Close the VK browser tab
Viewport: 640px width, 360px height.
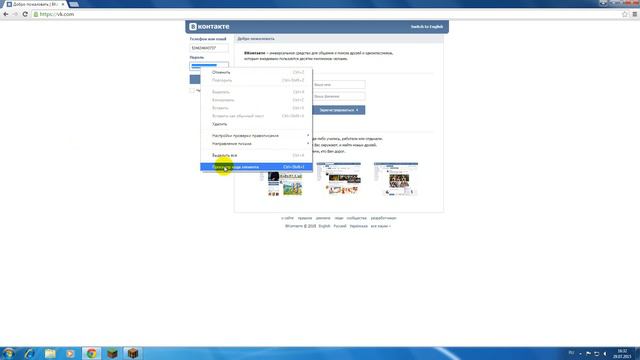(63, 4)
